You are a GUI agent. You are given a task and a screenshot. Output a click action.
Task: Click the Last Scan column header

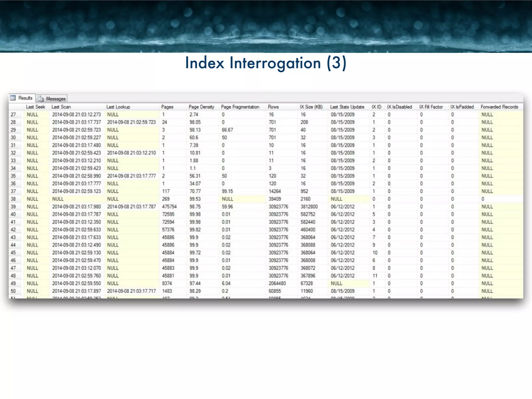click(x=61, y=107)
